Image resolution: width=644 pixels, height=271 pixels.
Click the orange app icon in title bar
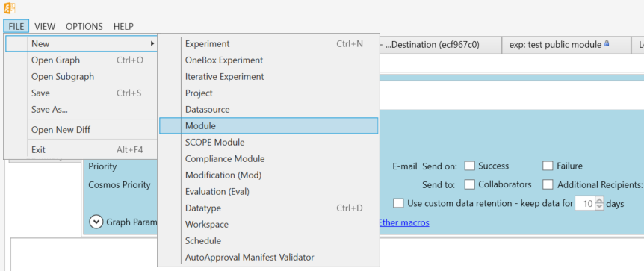10,7
